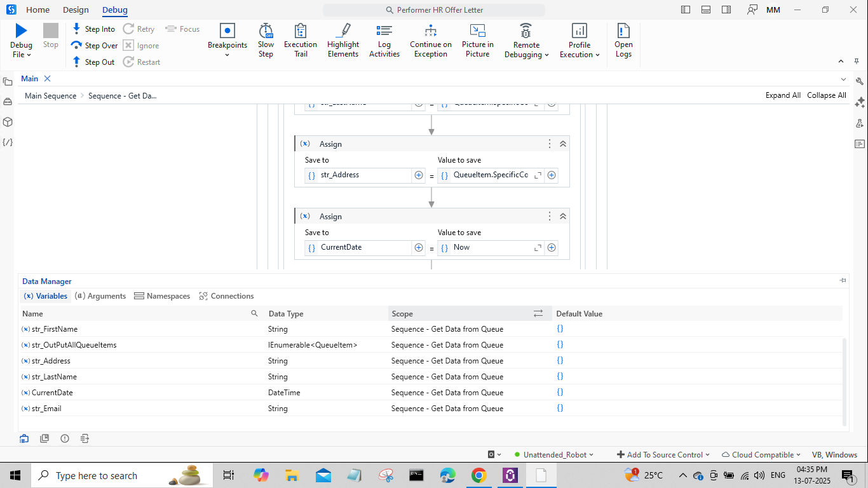Close the Main workflow tab

[47, 79]
